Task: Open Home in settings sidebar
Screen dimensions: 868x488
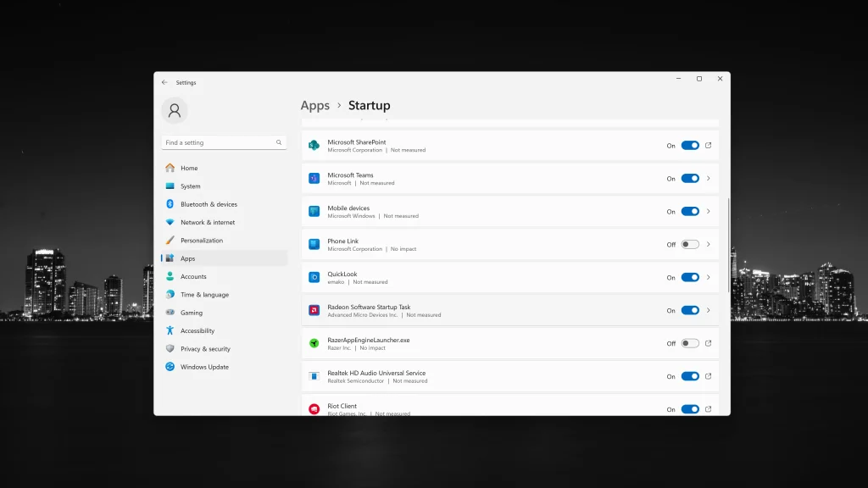Action: click(224, 169)
